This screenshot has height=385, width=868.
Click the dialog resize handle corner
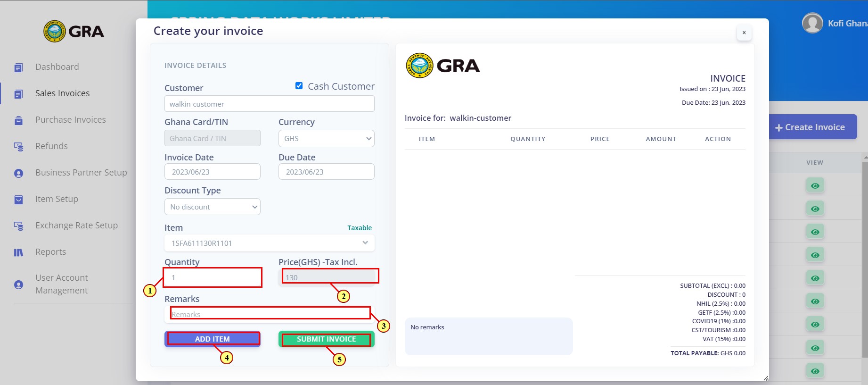[x=765, y=378]
